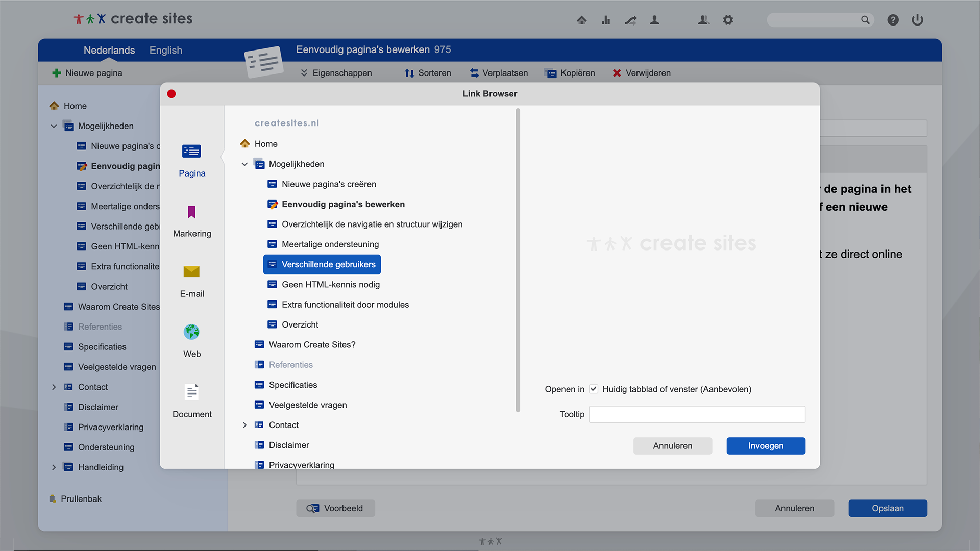Select Nieuwe pagina's creëren in link tree
Viewport: 980px width, 551px height.
322,184
